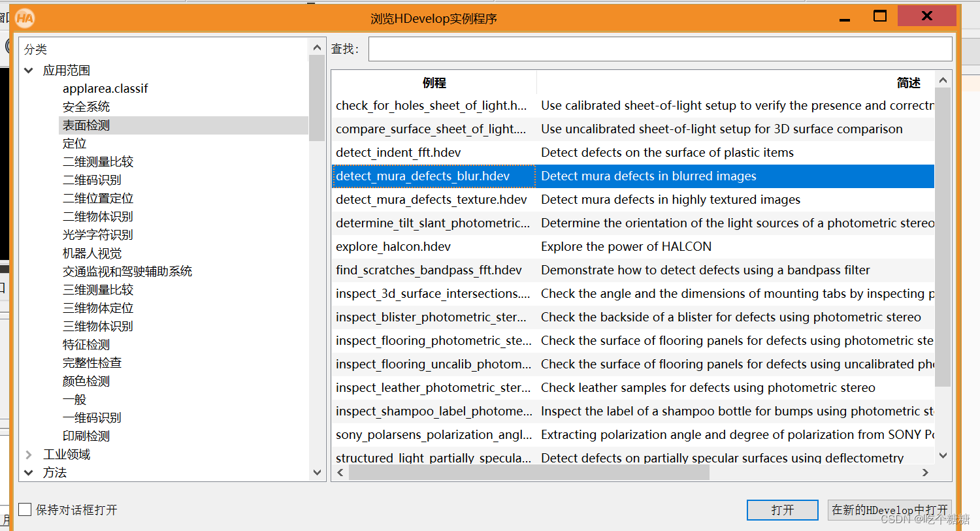Click example list scroll-up arrow
Screen dimensions: 980x531
pos(943,80)
